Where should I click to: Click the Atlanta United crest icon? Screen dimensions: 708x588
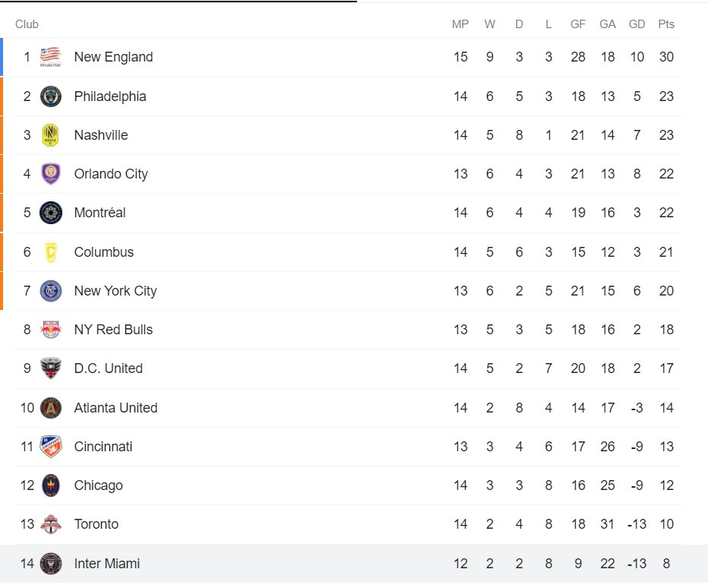point(51,408)
